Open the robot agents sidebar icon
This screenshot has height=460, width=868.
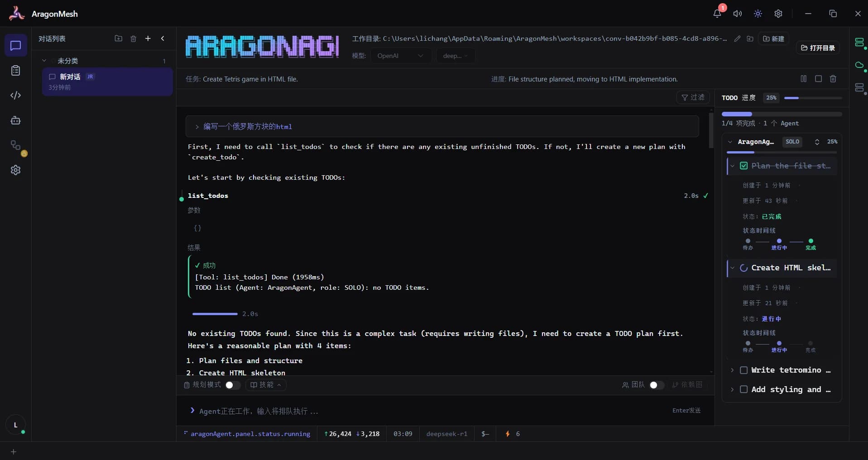click(15, 120)
